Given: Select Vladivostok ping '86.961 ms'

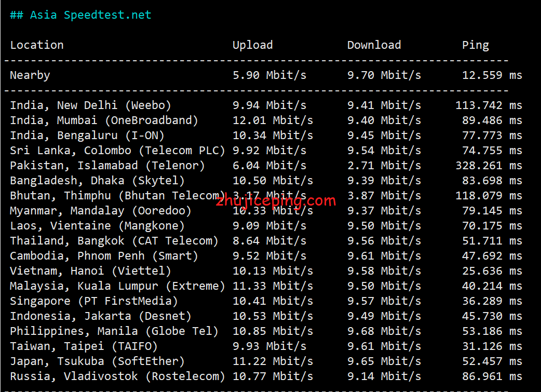Looking at the screenshot, I should point(492,376).
